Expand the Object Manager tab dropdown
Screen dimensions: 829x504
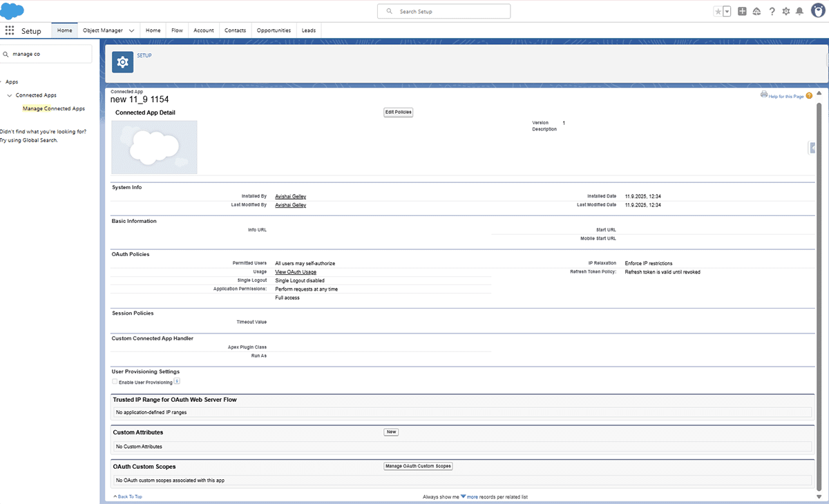[x=131, y=30]
